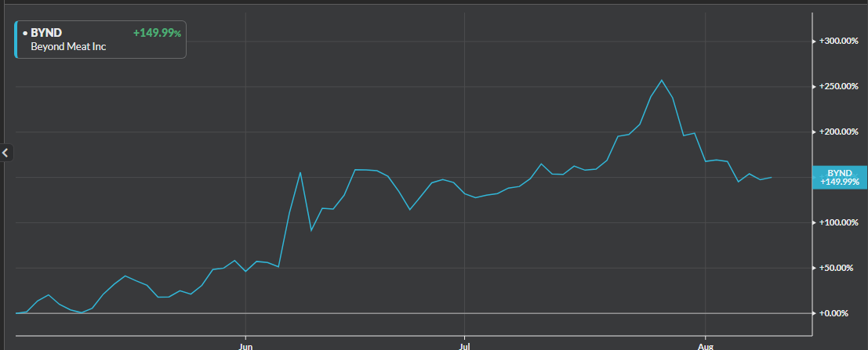This screenshot has width=868, height=350.
Task: Click the +300.00% label on the percent axis
Action: coord(838,41)
